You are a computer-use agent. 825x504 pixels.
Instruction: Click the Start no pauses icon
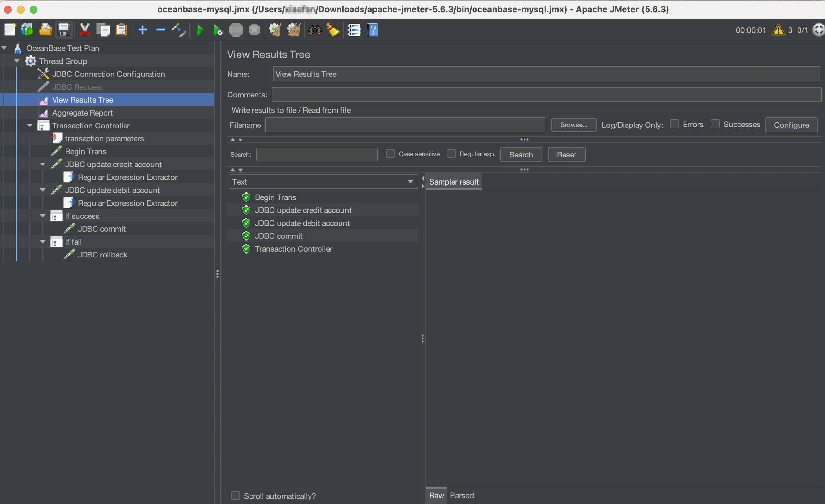tap(218, 30)
